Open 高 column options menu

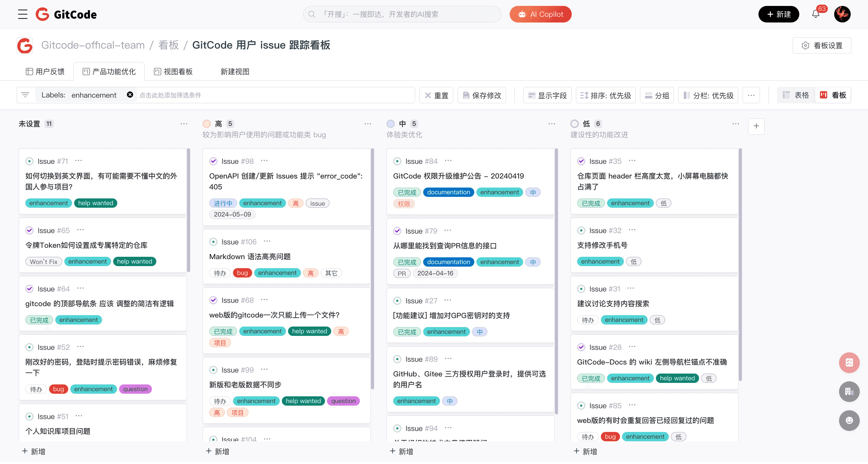(x=368, y=124)
